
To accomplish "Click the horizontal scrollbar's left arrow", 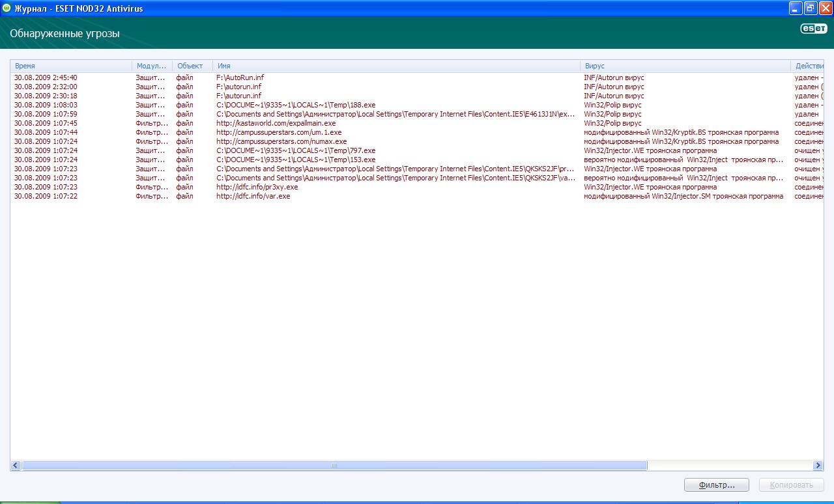I will (16, 466).
